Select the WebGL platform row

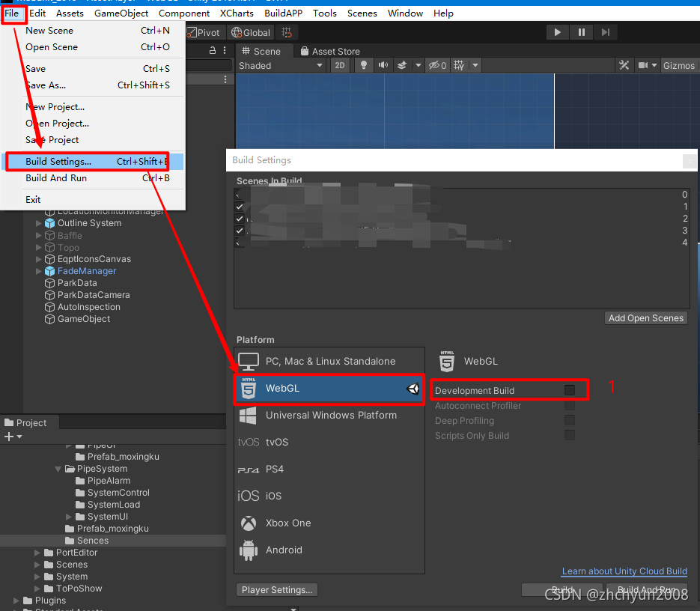[x=329, y=389]
